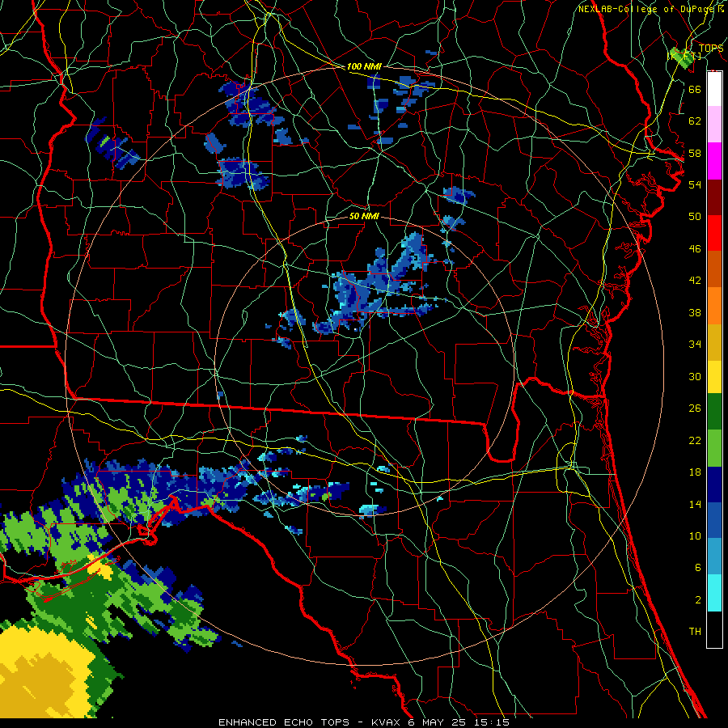
Task: Click the white swatch at the legend top
Action: 714,89
